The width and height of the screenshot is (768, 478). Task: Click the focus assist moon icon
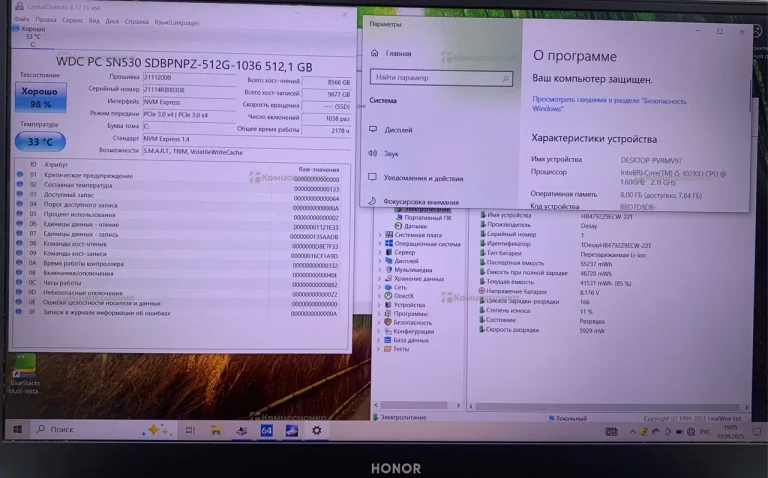(x=372, y=201)
